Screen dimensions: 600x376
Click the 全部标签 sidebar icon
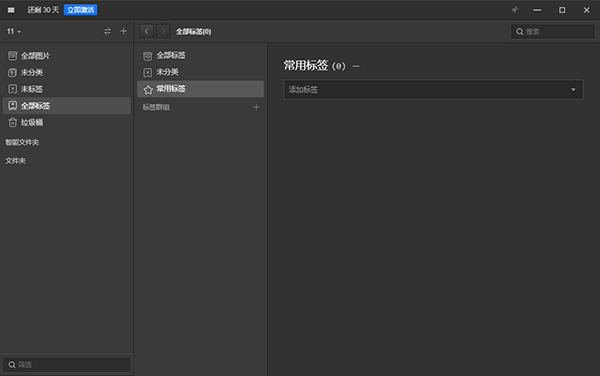13,106
